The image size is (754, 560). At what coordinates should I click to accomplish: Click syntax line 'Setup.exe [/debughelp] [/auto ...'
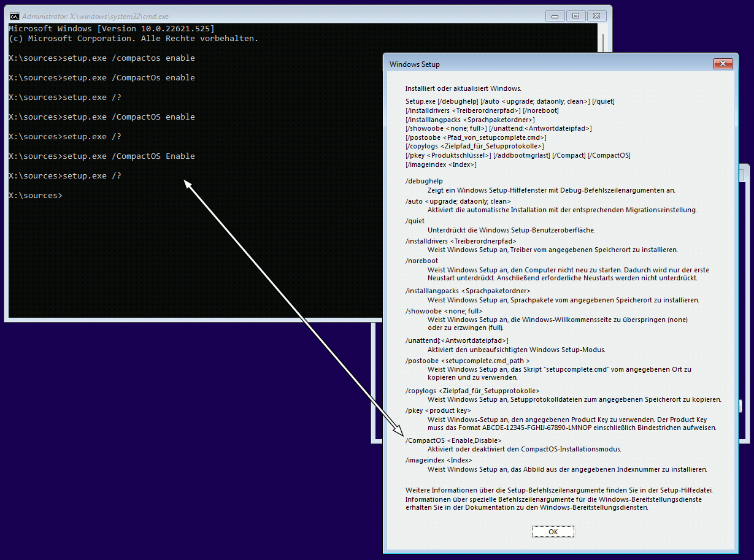(510, 101)
